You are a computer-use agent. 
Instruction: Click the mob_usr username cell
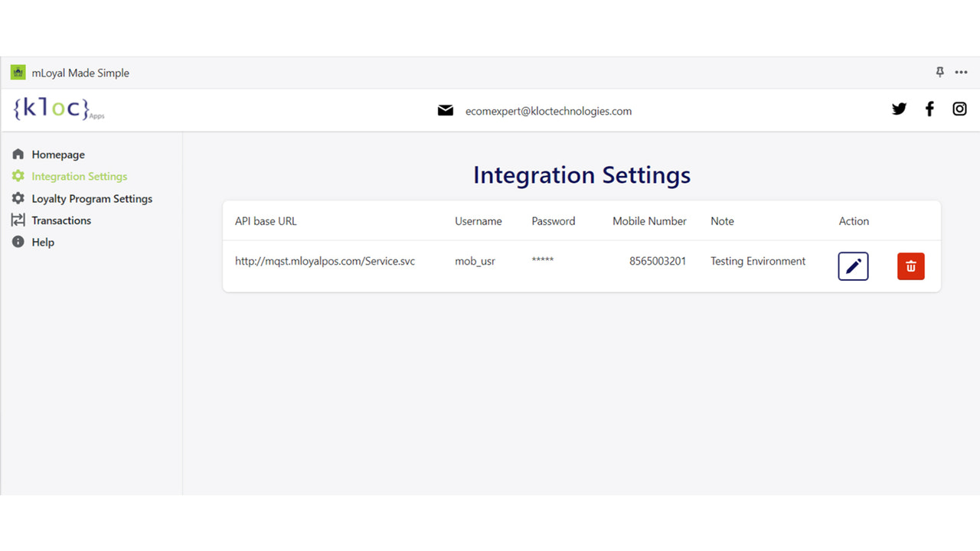point(474,261)
